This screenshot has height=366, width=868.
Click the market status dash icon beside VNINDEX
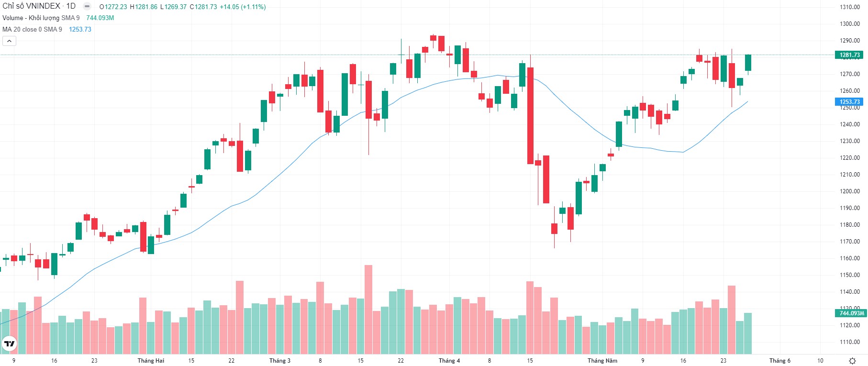87,6
